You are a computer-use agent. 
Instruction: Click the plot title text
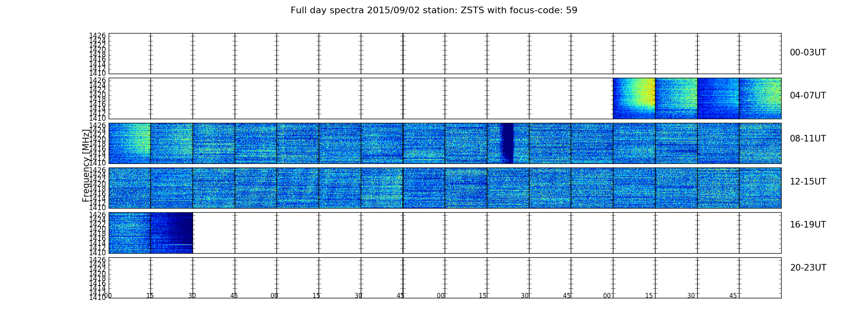[x=434, y=10]
